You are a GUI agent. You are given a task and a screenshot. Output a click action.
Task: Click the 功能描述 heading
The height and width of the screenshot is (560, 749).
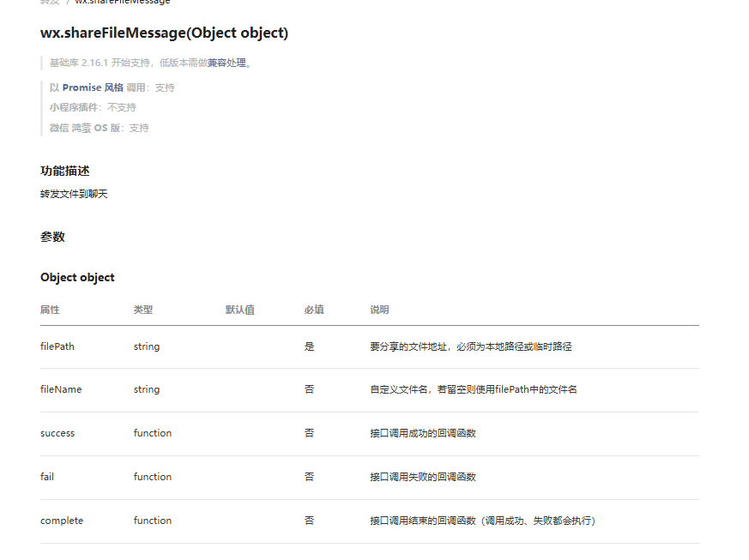click(65, 171)
